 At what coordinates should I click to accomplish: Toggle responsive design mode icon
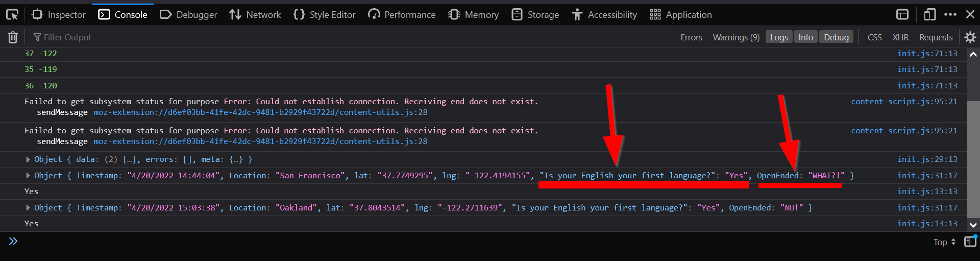tap(929, 15)
